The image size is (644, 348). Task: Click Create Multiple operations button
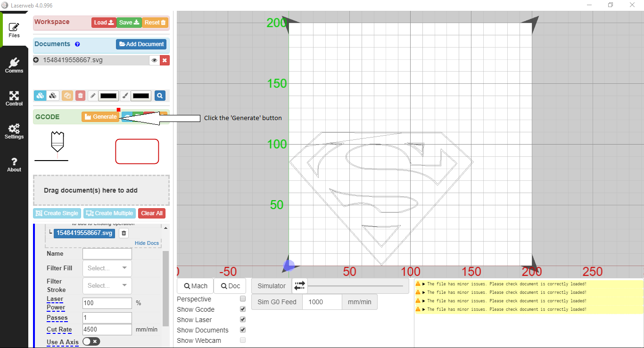pos(109,213)
